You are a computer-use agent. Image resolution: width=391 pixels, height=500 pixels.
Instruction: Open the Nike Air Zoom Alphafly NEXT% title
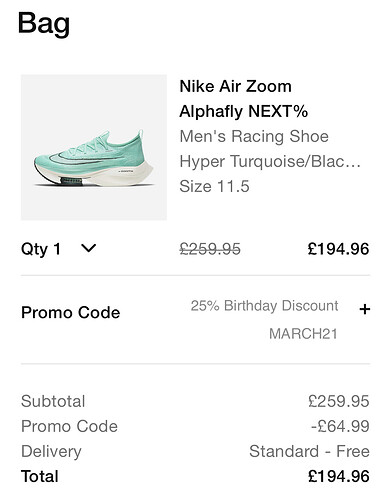point(243,99)
